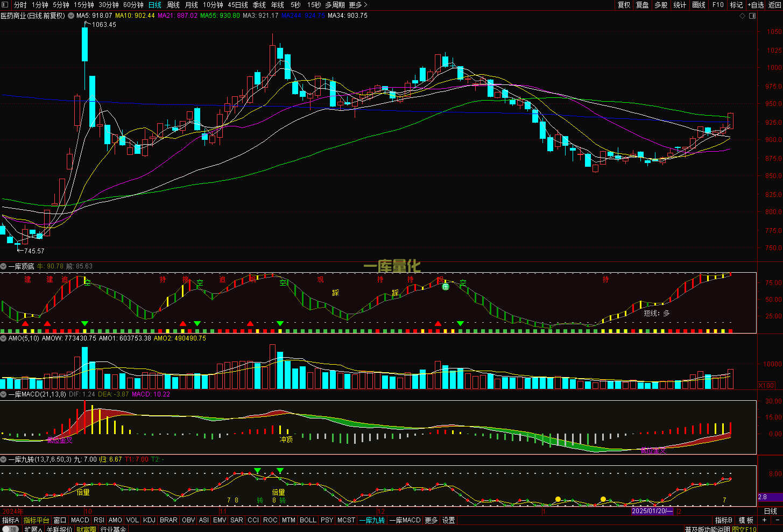Screen dimensions: 783x532
Task: Select the 年线 period
Action: [x=278, y=5]
